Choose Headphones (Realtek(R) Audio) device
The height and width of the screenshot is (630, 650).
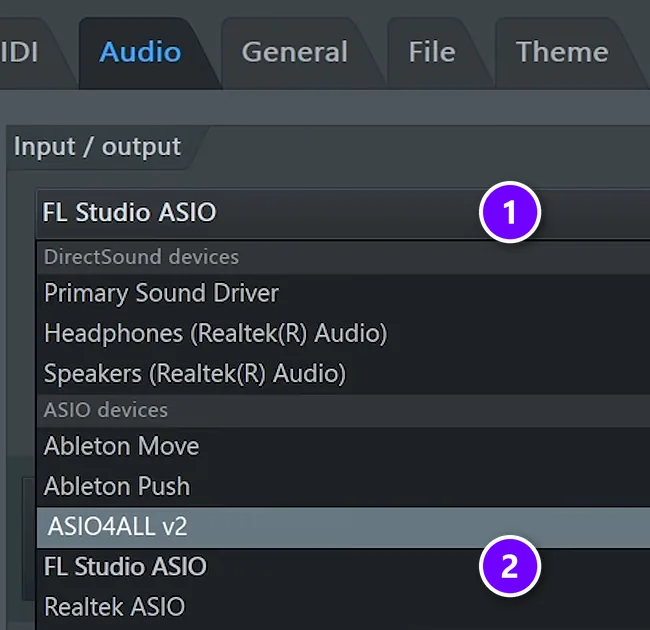point(343,334)
